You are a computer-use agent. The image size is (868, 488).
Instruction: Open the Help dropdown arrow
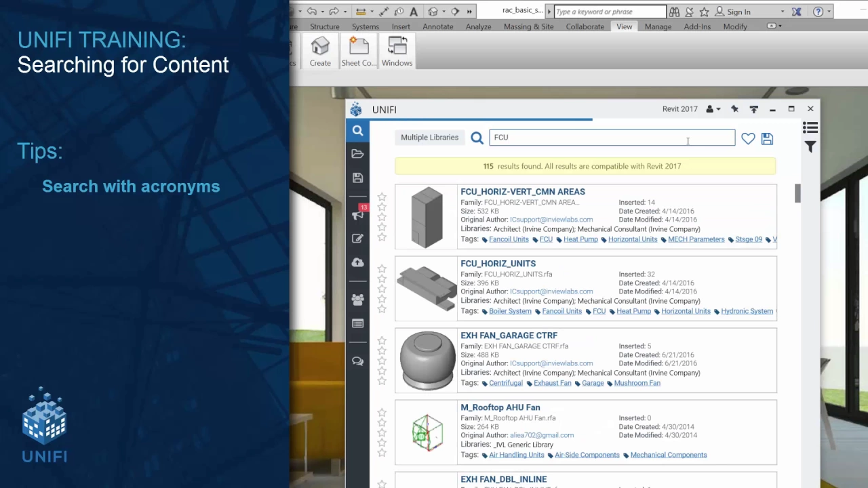pyautogui.click(x=829, y=12)
